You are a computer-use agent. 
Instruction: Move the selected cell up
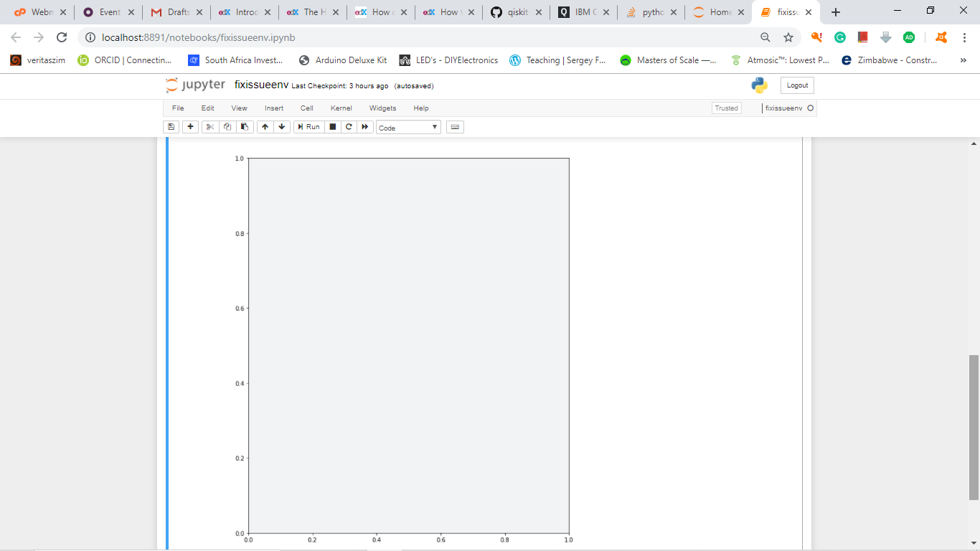click(x=265, y=127)
